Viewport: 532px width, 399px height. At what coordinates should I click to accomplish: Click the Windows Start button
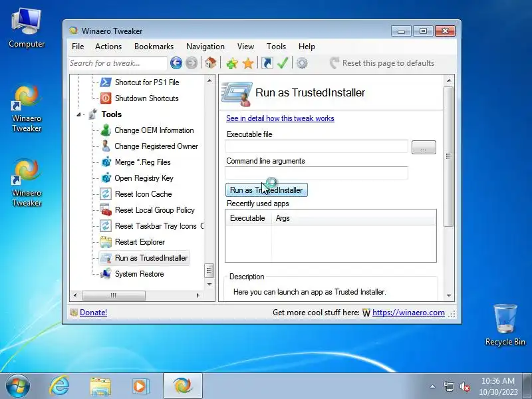point(17,386)
